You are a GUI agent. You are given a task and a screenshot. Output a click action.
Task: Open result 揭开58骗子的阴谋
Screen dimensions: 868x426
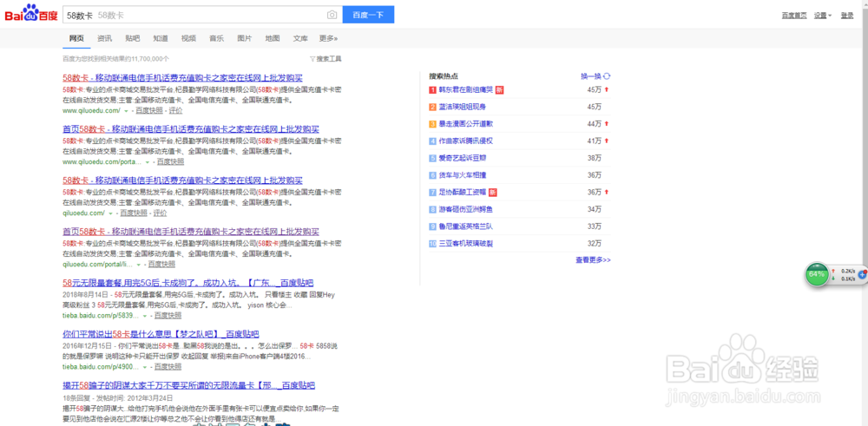tap(188, 385)
